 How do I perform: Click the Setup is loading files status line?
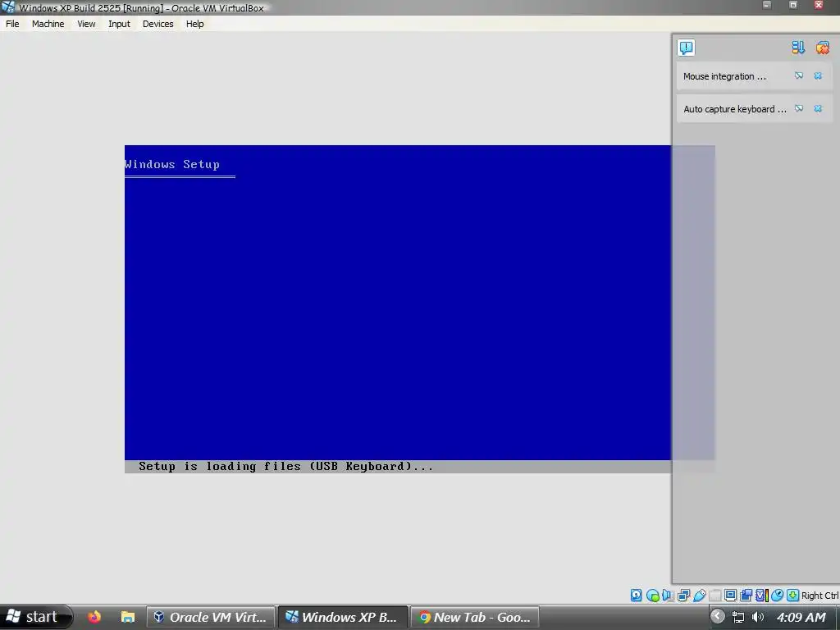pos(285,467)
